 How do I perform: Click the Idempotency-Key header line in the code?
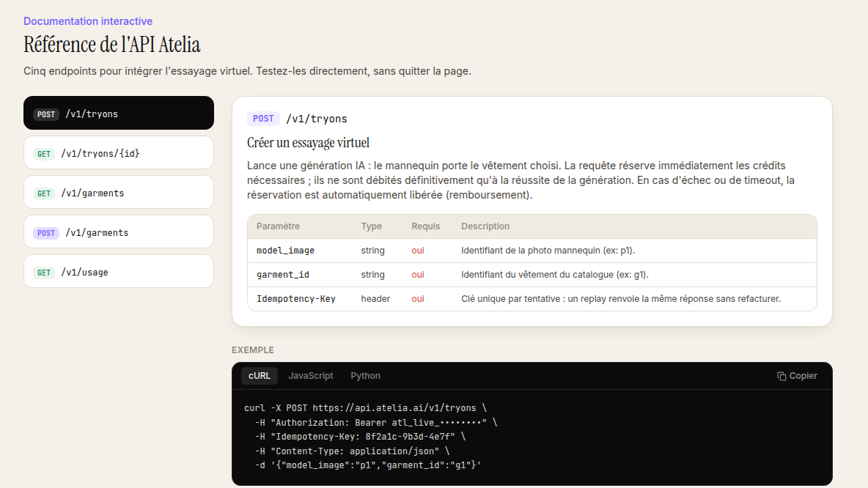coord(361,437)
